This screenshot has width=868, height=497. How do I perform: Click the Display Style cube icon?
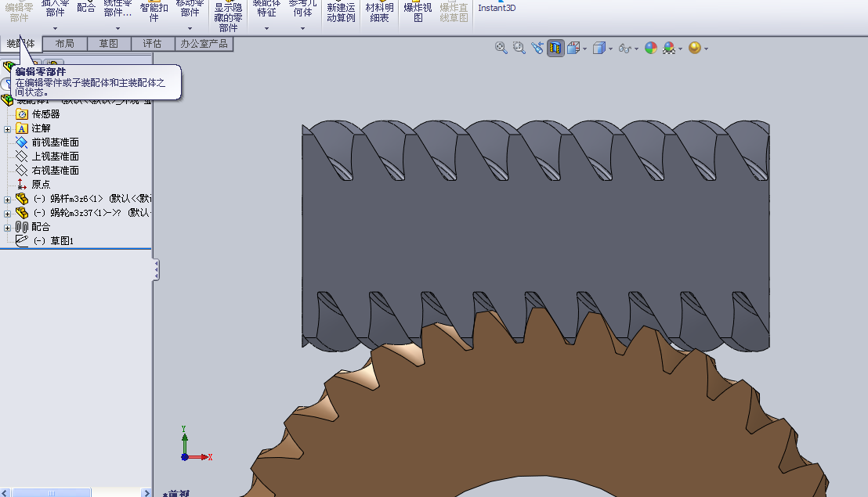(599, 48)
